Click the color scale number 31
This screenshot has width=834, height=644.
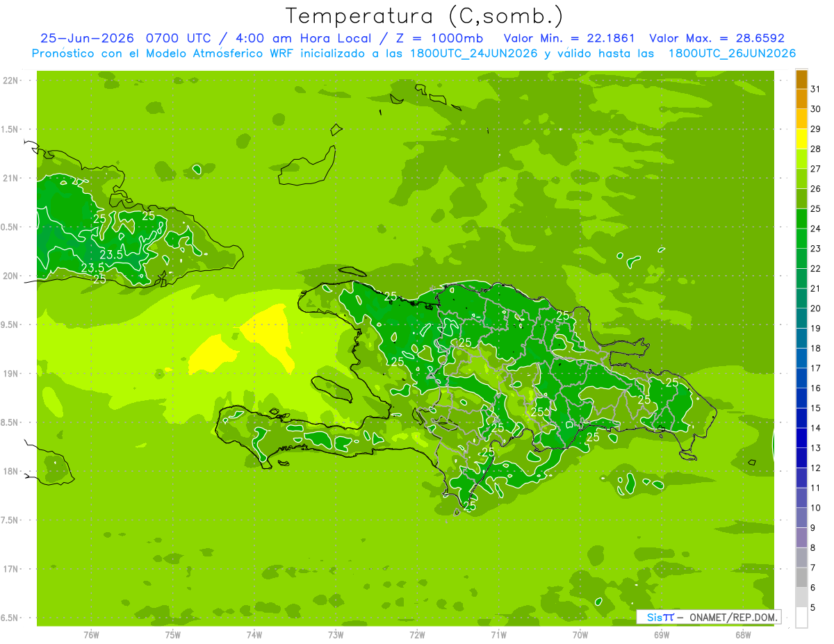pyautogui.click(x=815, y=89)
